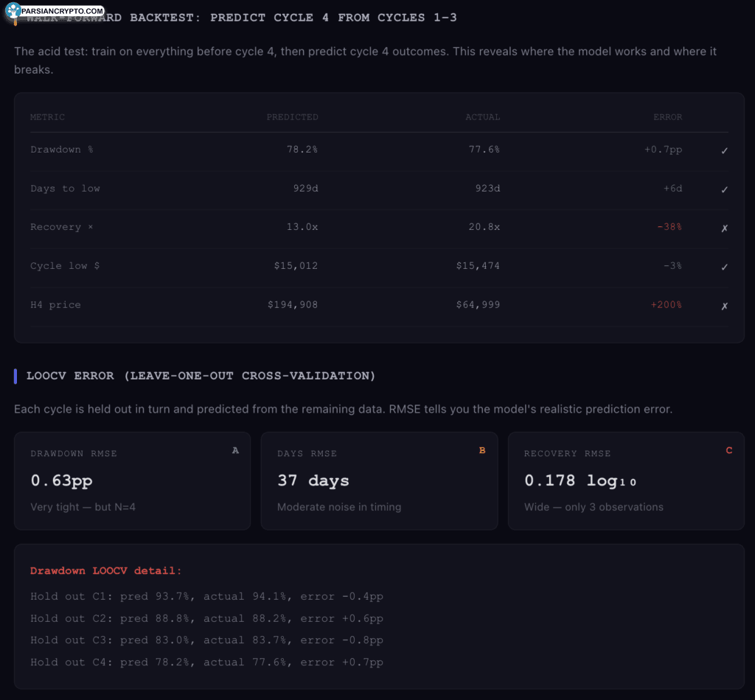This screenshot has height=700, width=755.
Task: Click the 0.63pp Drawdown RMSE value
Action: 61,480
